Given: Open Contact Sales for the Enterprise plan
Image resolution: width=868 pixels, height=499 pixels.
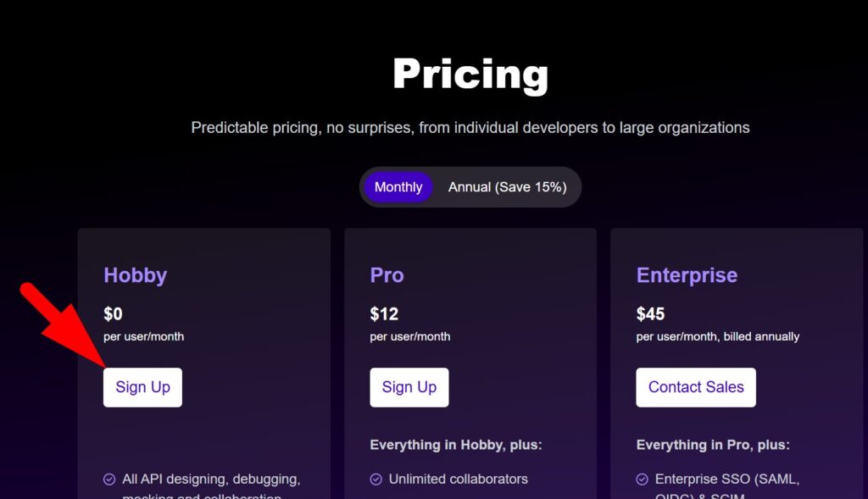Looking at the screenshot, I should [x=696, y=387].
